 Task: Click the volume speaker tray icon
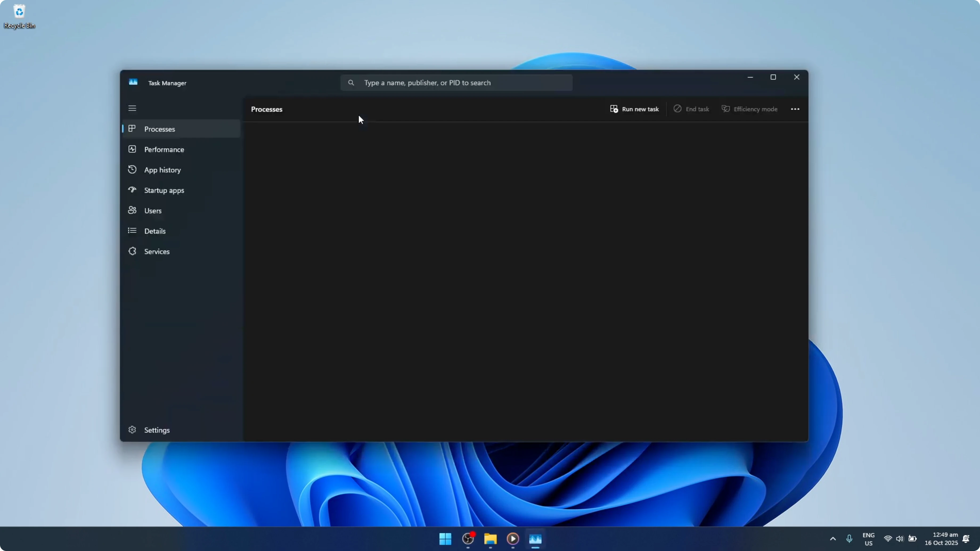[x=900, y=539]
